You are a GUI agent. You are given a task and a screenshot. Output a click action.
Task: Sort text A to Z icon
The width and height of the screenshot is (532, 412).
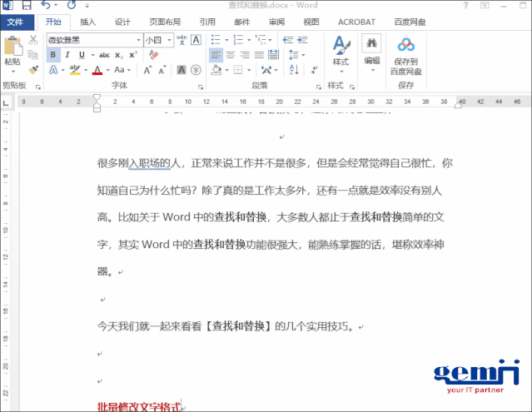click(x=294, y=70)
